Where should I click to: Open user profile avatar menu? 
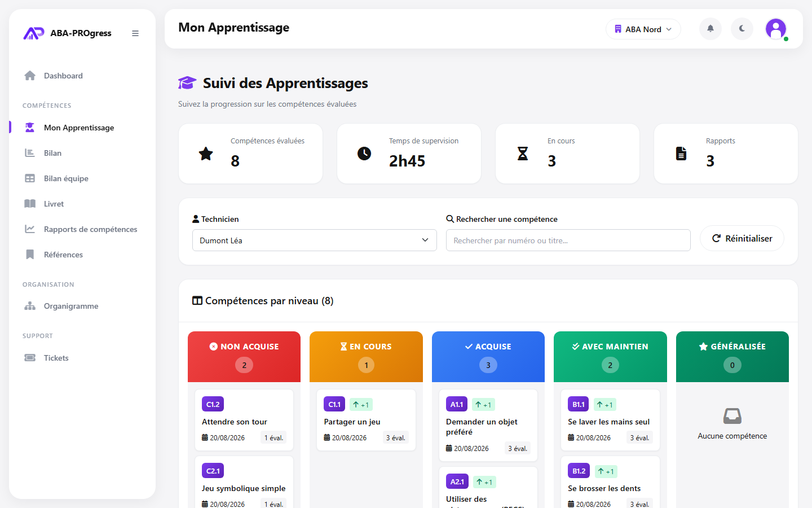[x=776, y=29]
